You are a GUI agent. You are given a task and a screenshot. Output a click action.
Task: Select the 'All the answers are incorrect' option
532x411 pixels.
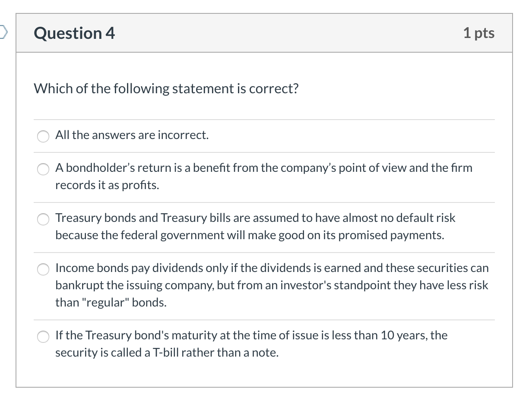click(43, 136)
